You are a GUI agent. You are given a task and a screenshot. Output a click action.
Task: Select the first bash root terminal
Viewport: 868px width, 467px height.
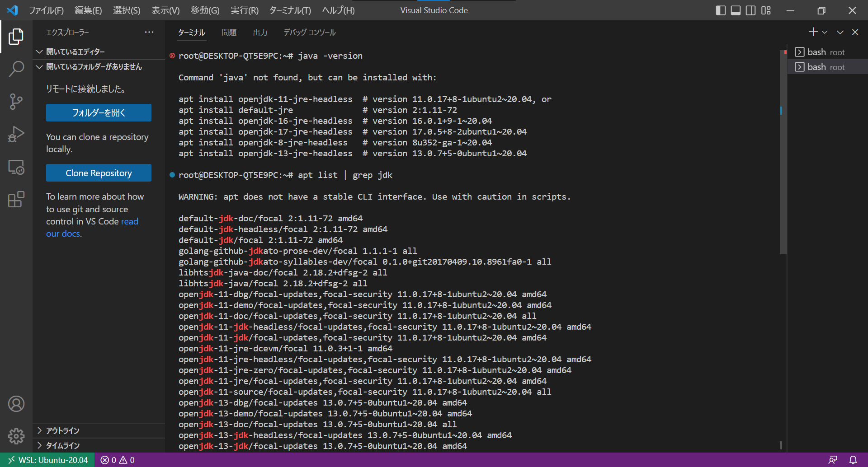[x=827, y=52]
